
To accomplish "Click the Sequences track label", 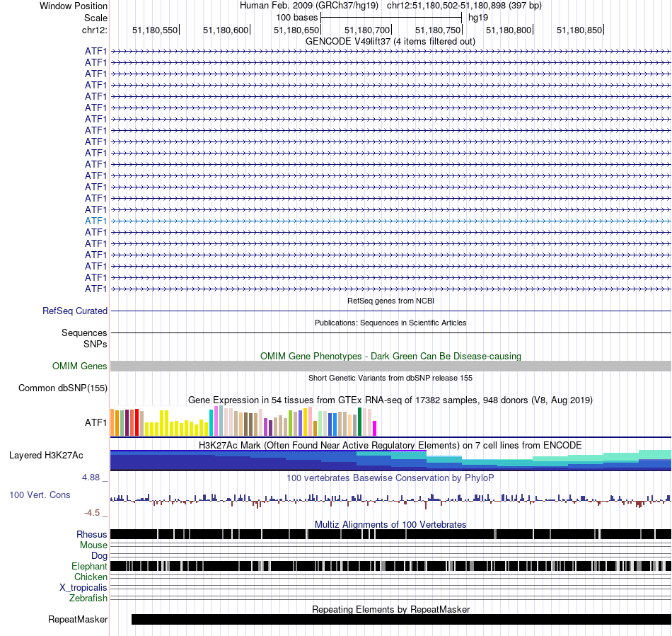I will 84,333.
